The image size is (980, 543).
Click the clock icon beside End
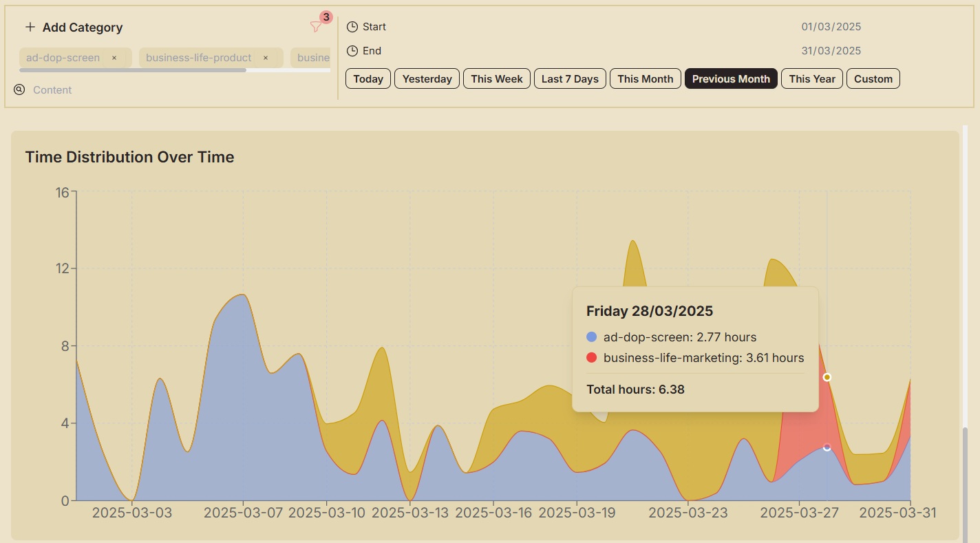click(x=352, y=51)
